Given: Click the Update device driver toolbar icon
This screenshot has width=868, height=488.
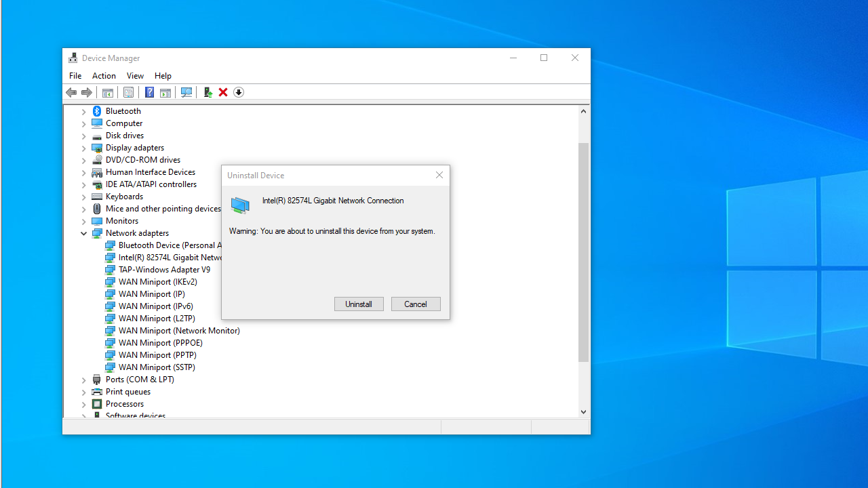Looking at the screenshot, I should tap(208, 92).
